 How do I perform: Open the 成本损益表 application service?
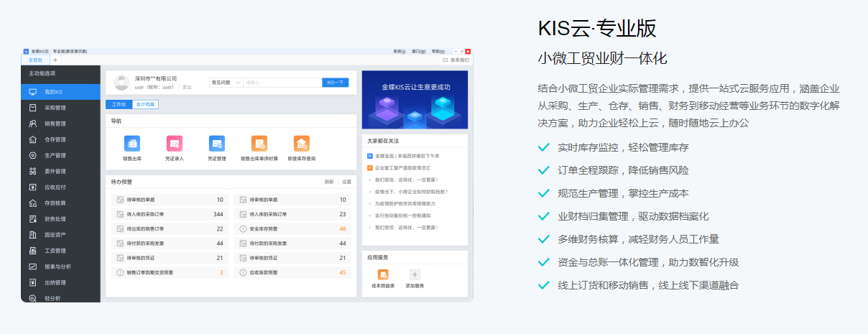[x=383, y=279]
